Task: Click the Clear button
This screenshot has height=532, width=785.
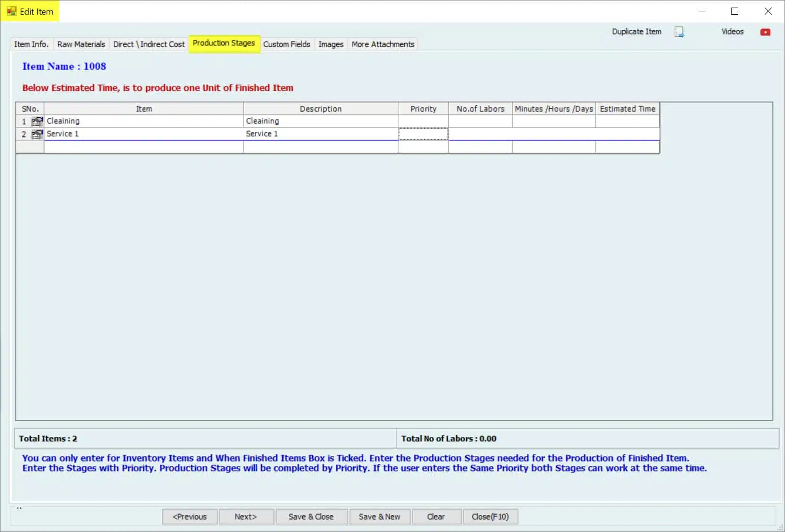Action: 436,516
